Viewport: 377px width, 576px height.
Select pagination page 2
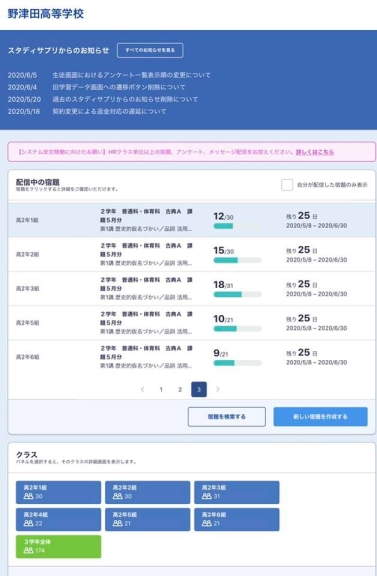coord(180,389)
